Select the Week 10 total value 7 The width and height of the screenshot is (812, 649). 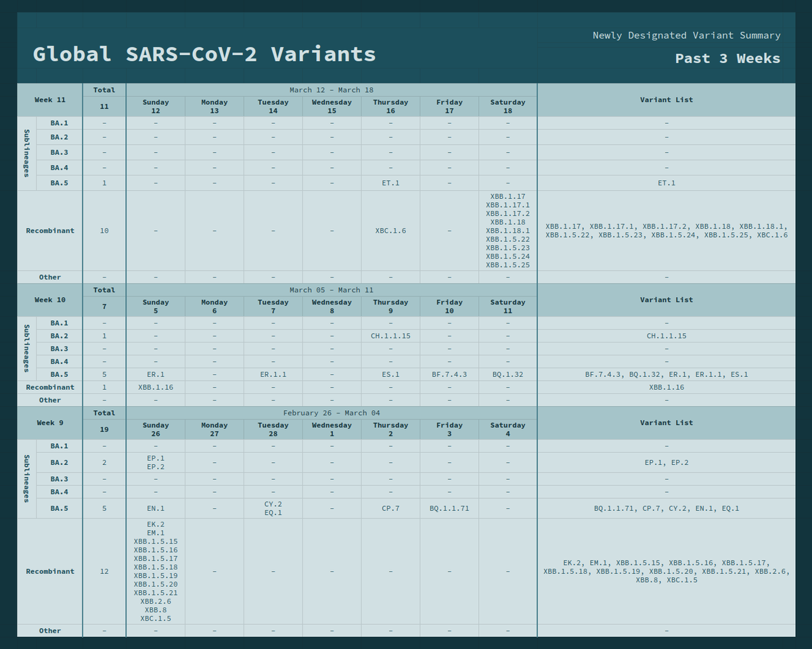point(104,307)
